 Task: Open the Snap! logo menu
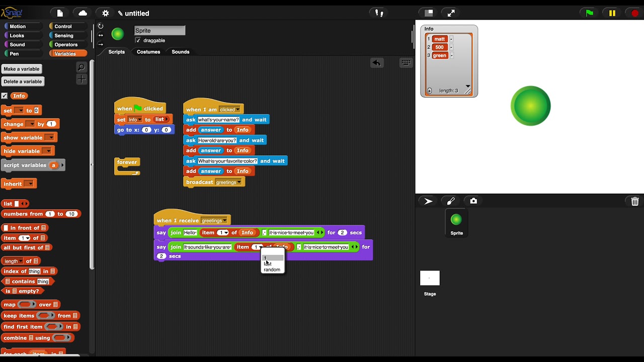[12, 13]
